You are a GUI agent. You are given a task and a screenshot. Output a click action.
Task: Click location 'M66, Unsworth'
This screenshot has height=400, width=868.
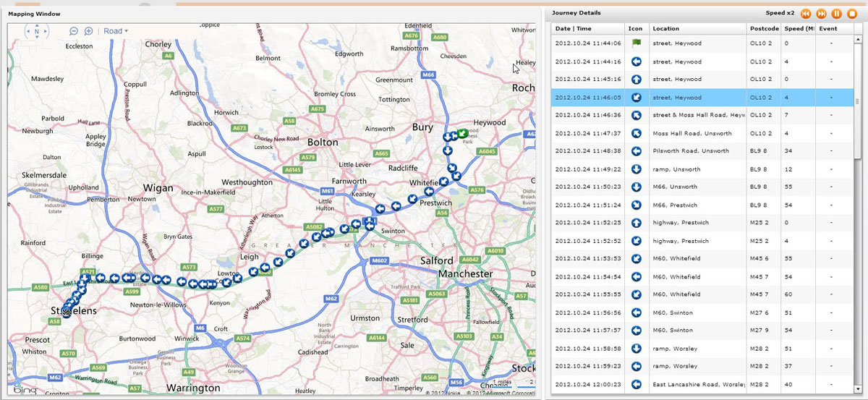point(675,187)
